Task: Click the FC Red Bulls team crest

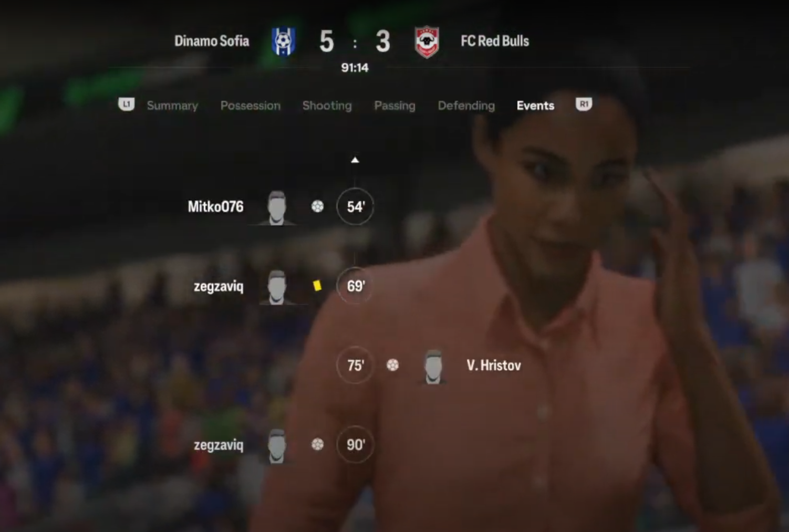Action: (427, 41)
